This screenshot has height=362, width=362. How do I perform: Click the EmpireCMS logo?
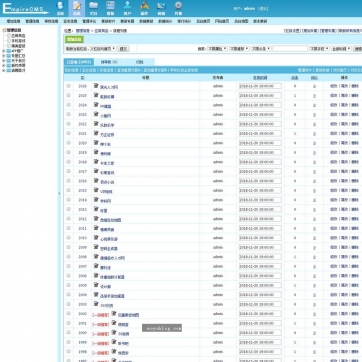tap(25, 9)
